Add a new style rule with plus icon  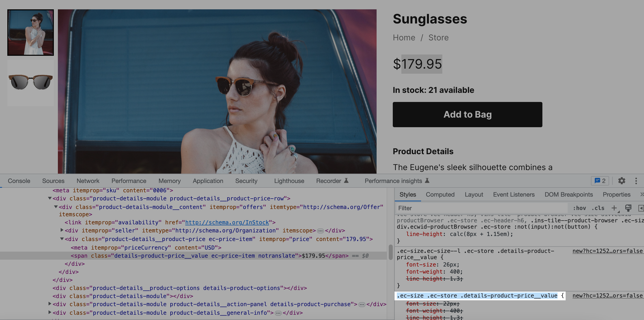point(614,208)
